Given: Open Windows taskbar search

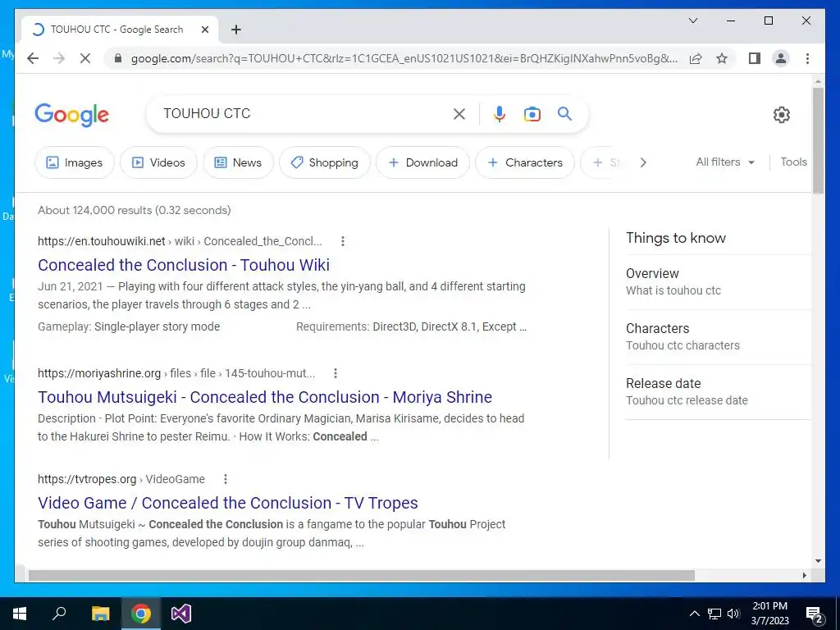Looking at the screenshot, I should [x=59, y=614].
